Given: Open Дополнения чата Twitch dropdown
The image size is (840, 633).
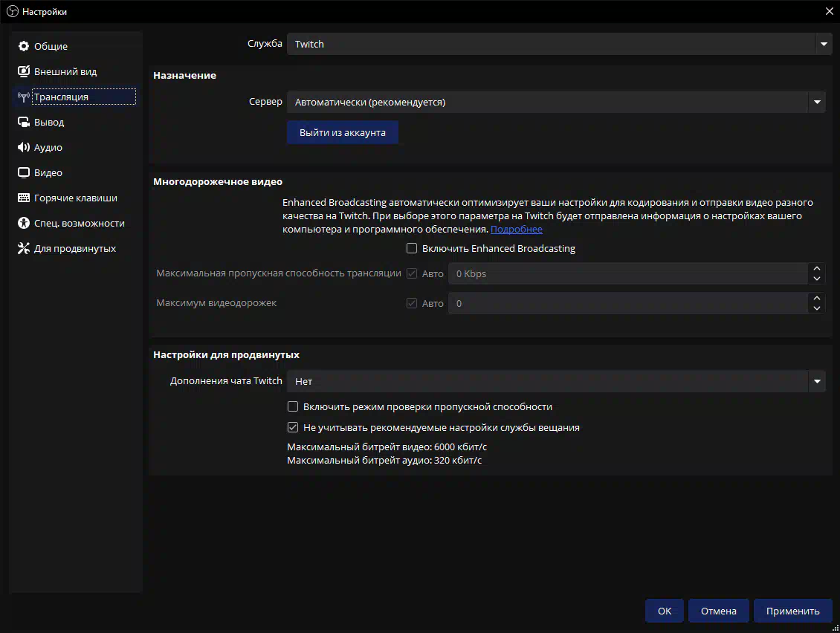Looking at the screenshot, I should click(556, 381).
